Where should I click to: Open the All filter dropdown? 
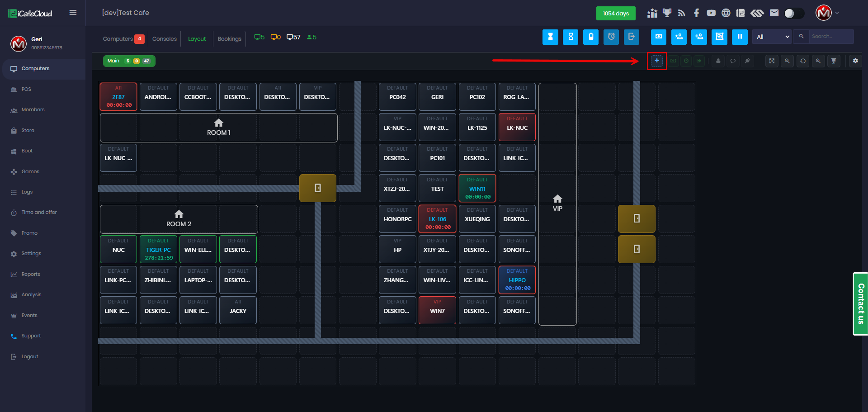[772, 37]
